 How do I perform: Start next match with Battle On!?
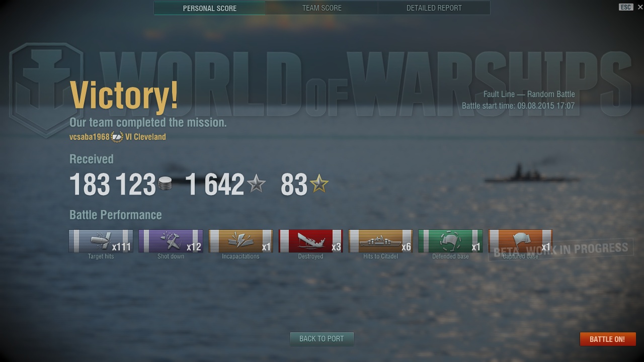pyautogui.click(x=607, y=339)
